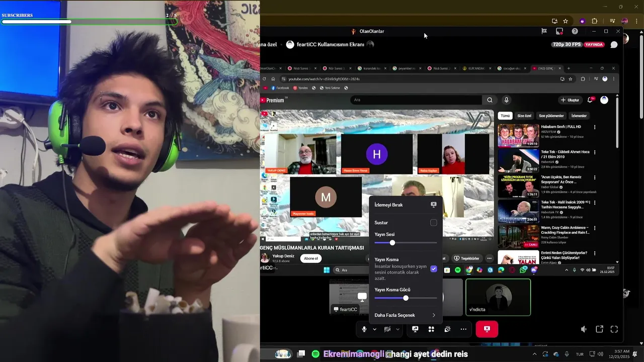The height and width of the screenshot is (362, 644).
Task: Untick the Yayın Kısma checkbox
Action: tap(434, 269)
